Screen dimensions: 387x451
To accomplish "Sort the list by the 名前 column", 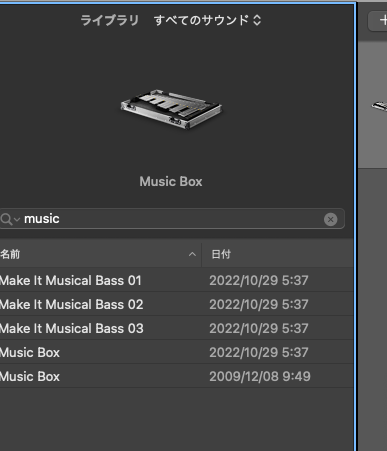I will pyautogui.click(x=100, y=255).
